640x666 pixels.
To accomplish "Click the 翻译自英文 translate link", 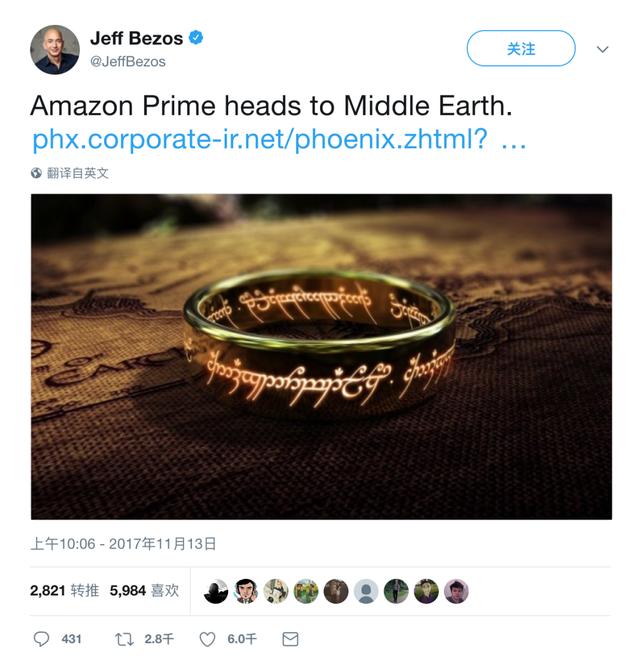I will click(x=78, y=173).
